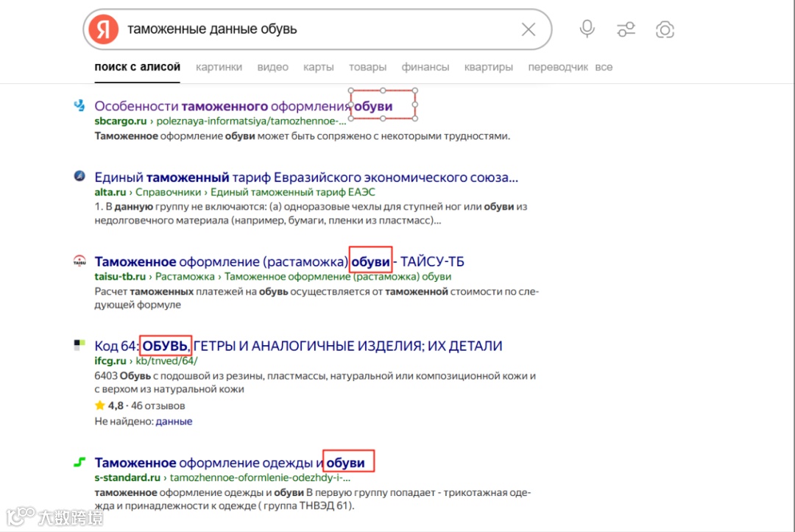Switch to the видео tab

(x=273, y=67)
